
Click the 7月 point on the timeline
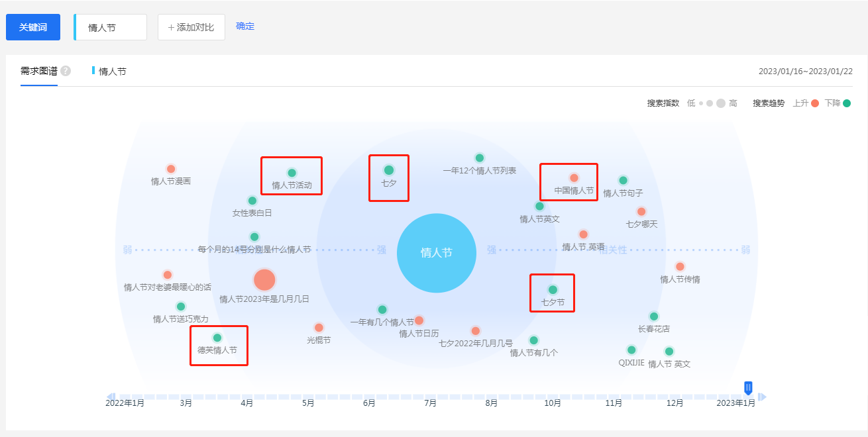point(431,397)
